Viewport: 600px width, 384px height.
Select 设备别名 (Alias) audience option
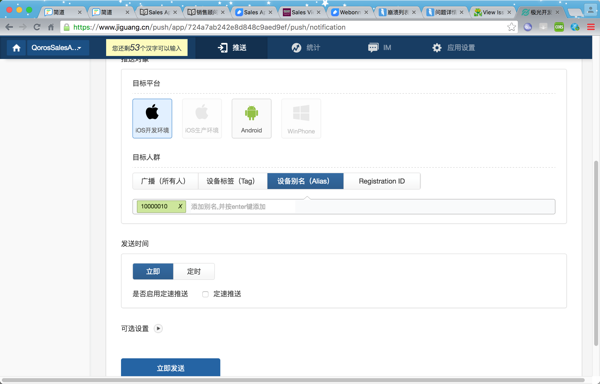point(305,181)
